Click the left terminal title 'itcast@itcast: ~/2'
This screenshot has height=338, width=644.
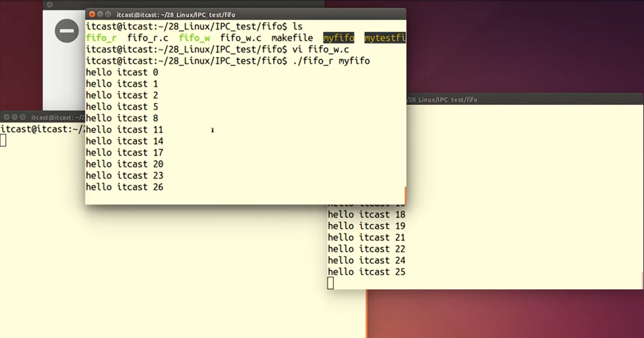click(x=58, y=117)
